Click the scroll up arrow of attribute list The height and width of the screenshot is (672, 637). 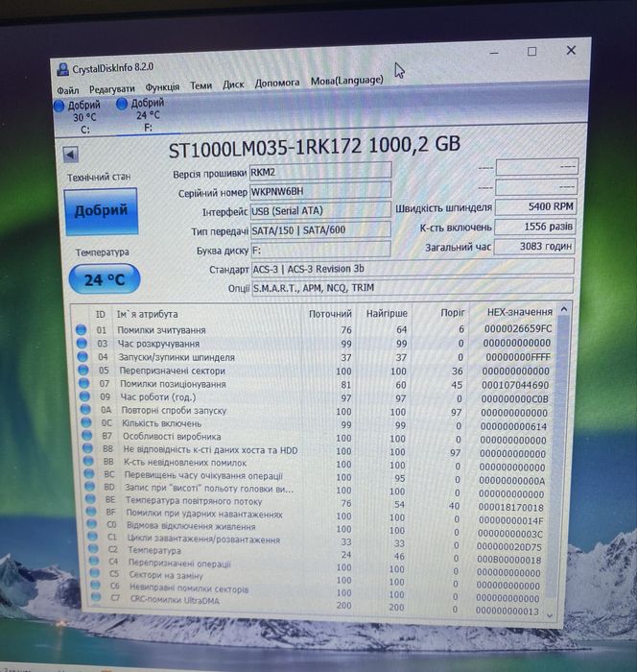coord(564,309)
